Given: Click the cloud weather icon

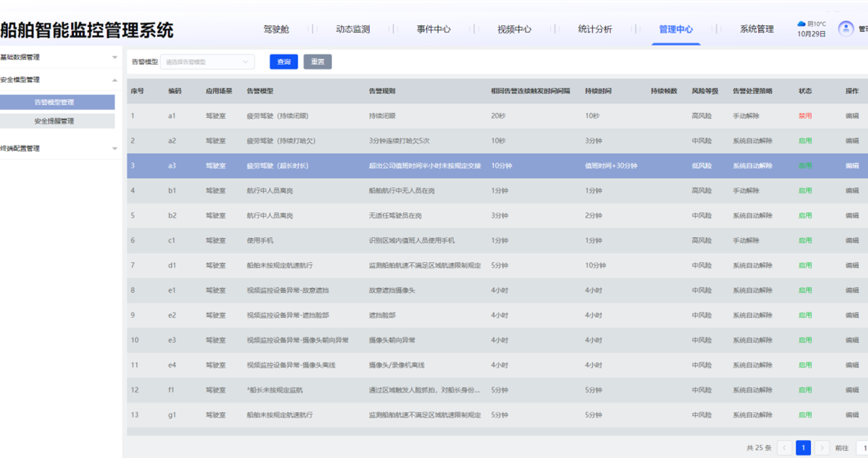Looking at the screenshot, I should pyautogui.click(x=801, y=24).
